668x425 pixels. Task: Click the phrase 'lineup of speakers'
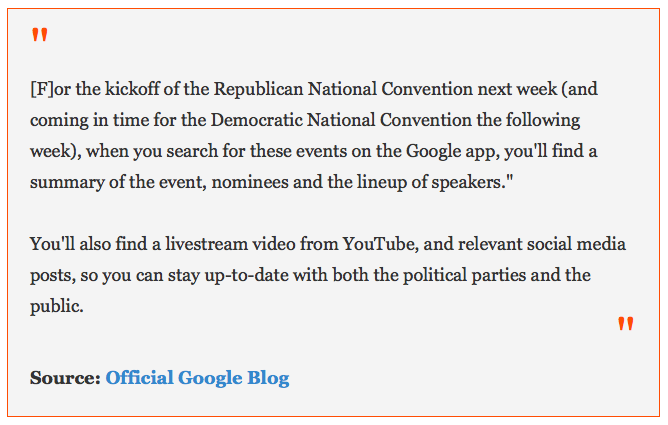[x=430, y=182]
